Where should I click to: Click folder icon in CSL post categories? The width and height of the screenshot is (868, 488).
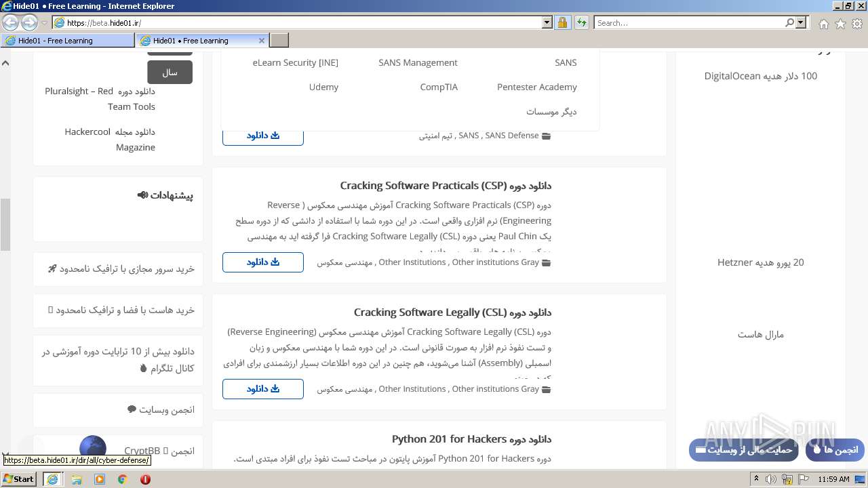point(546,390)
